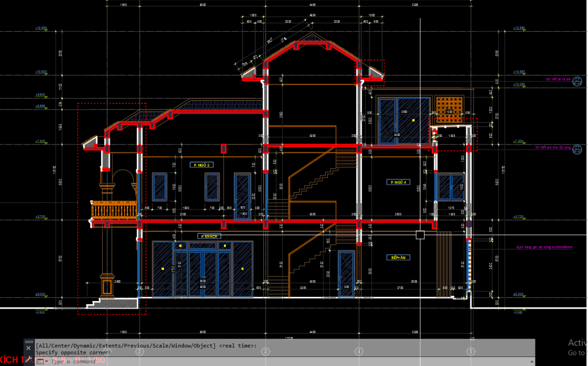Click CT marker beside Chi tiết sê nô
Viewport: 588px width, 366px height.
(x=578, y=82)
